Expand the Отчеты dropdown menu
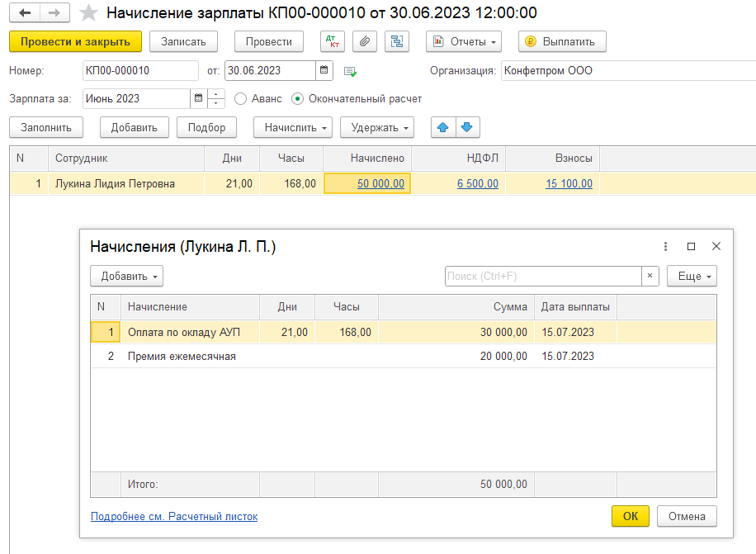Screen dimensions: 756x554 [463, 41]
